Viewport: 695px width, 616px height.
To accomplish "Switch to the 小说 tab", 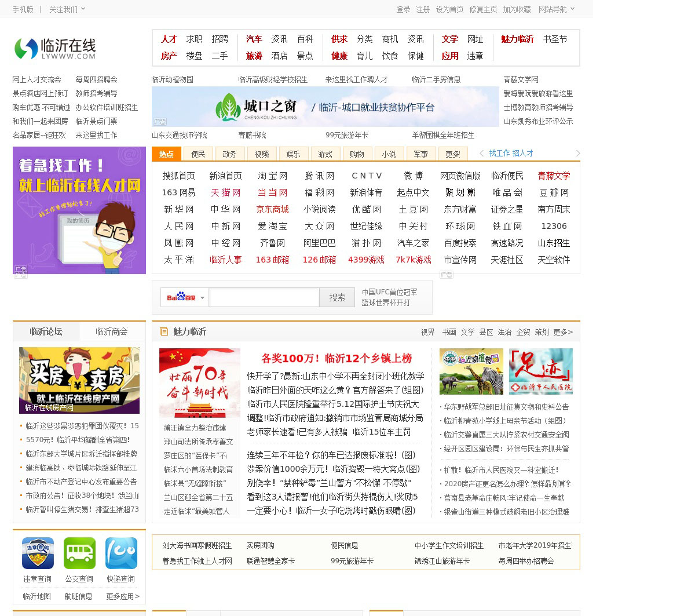I will [x=389, y=154].
